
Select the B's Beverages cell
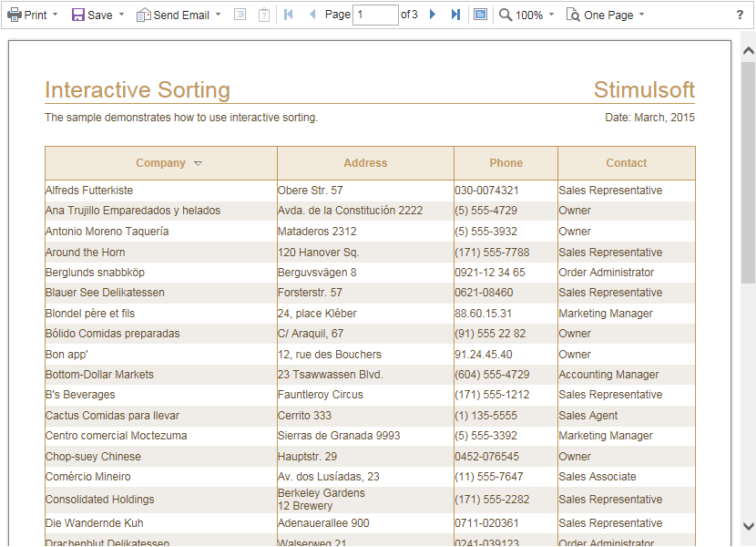click(161, 395)
